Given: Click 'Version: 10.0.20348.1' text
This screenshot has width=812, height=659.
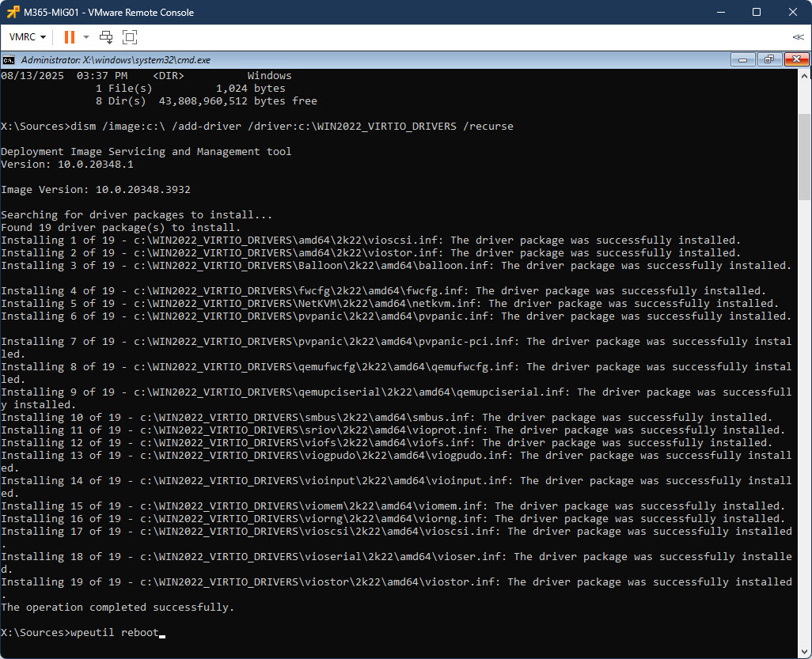Looking at the screenshot, I should click(x=67, y=164).
